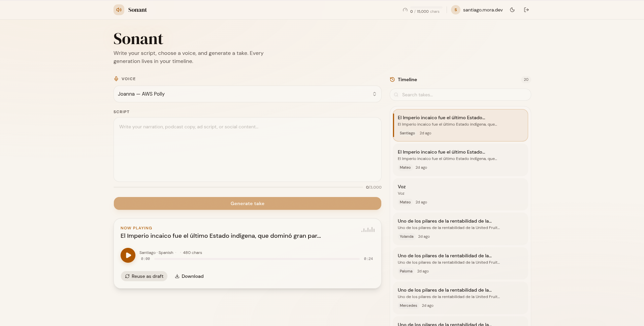Click the santiago.mora.dev username

click(483, 10)
